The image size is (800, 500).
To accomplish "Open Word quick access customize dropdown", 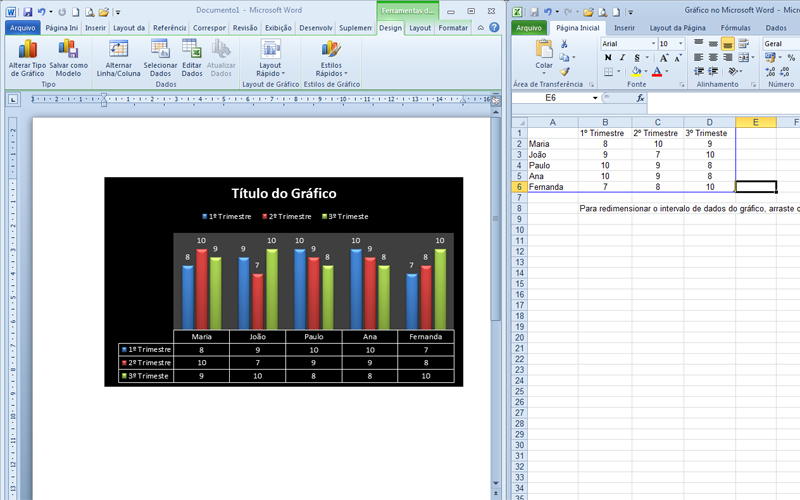I will pos(118,12).
